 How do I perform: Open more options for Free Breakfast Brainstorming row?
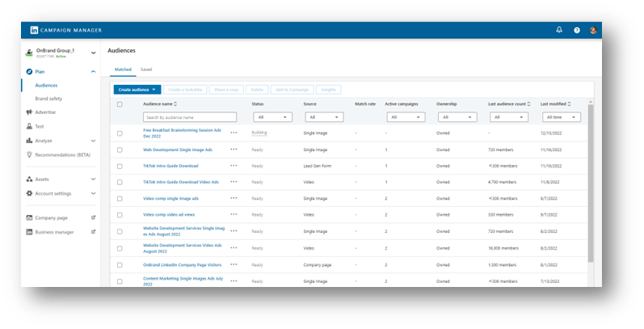point(234,133)
